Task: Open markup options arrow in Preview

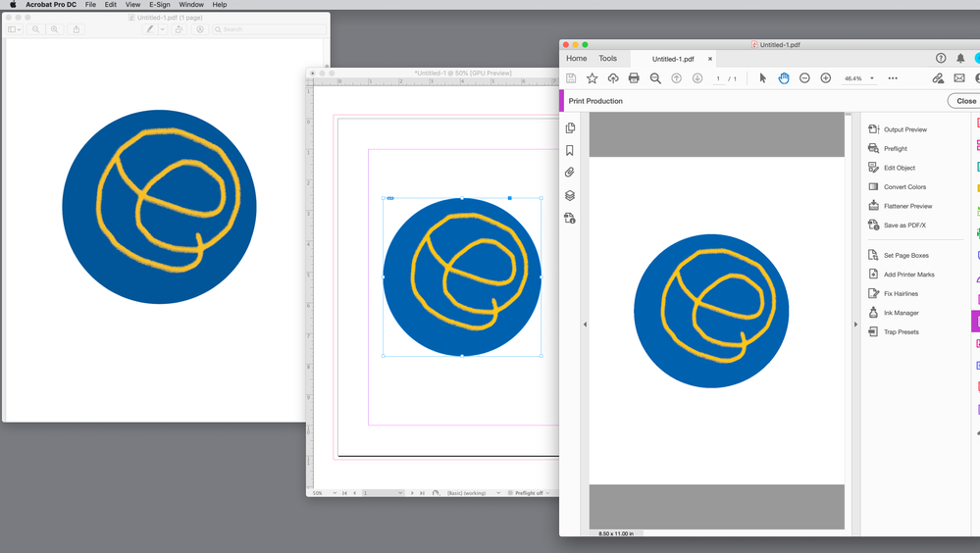Action: click(163, 29)
